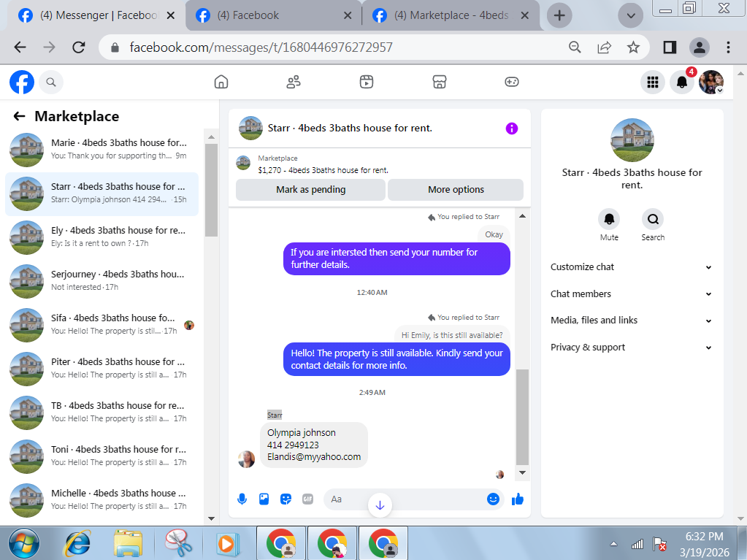Expand the Customize chat section
Screen dimensions: 747x560
pyautogui.click(x=631, y=267)
